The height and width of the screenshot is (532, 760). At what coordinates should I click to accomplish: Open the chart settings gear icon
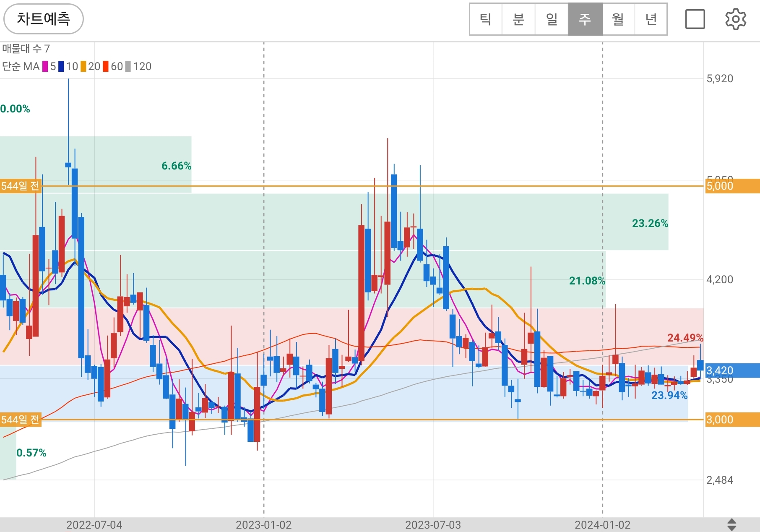(x=736, y=19)
